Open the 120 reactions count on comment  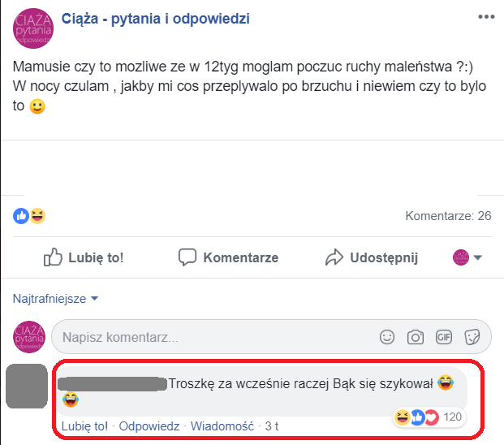[x=452, y=417]
